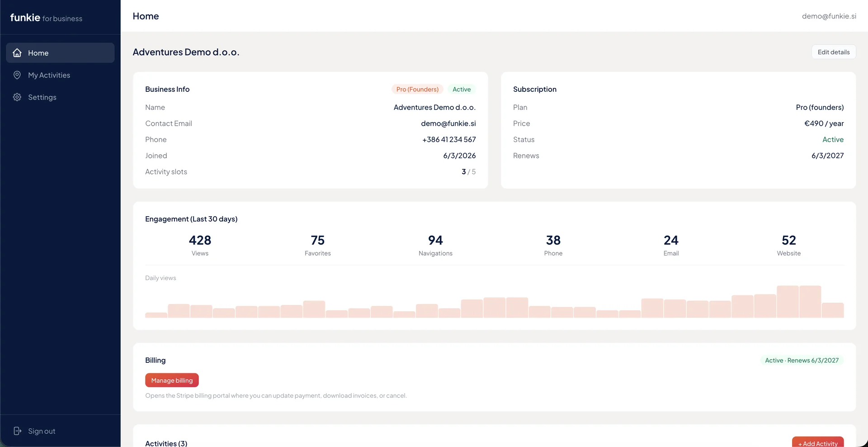The width and height of the screenshot is (868, 447).
Task: Sign out of the account
Action: click(60, 431)
